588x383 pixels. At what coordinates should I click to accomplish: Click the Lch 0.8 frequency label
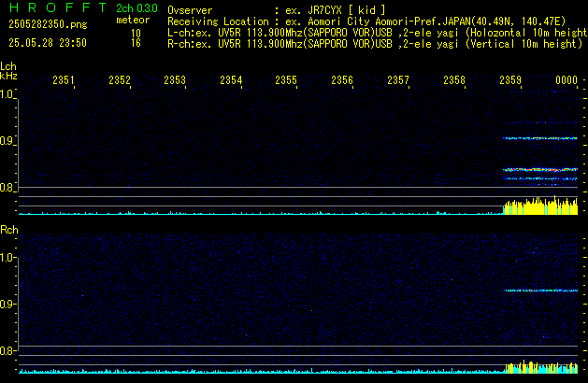[x=7, y=188]
